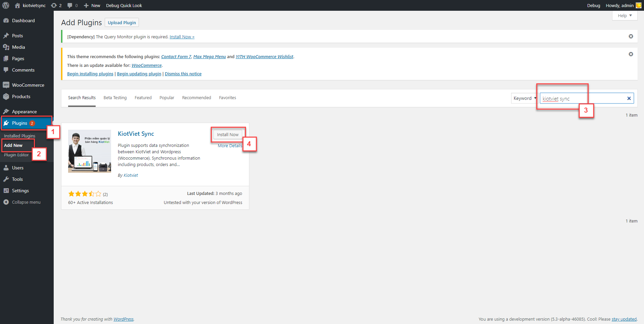Open Kiotviet author link
The height and width of the screenshot is (324, 644).
[x=131, y=175]
